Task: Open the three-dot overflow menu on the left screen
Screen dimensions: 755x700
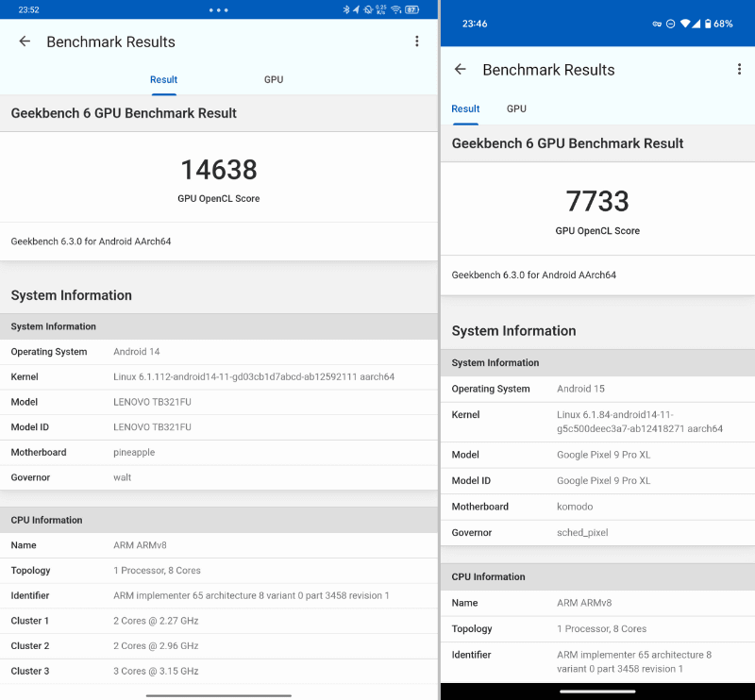Action: click(x=417, y=42)
